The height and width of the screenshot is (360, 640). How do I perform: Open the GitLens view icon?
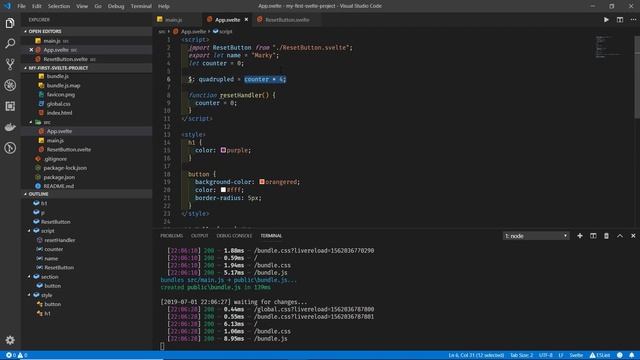click(x=10, y=148)
